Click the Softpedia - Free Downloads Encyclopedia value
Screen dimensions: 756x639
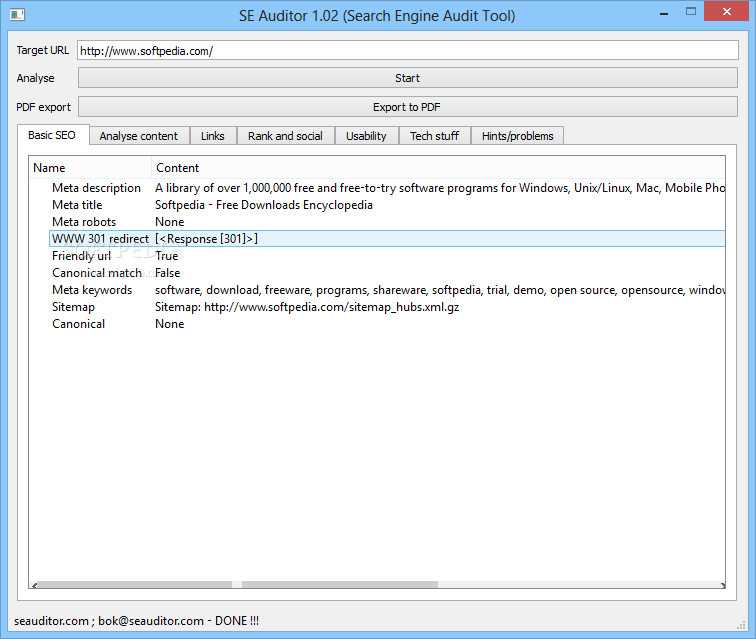264,205
